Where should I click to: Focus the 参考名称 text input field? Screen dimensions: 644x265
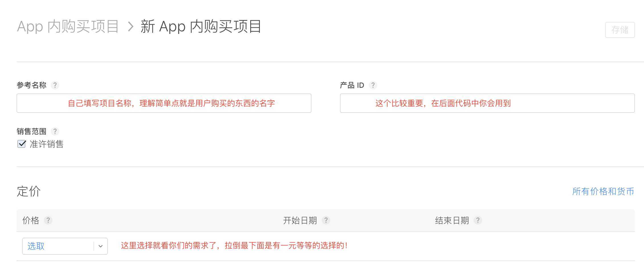(x=164, y=103)
